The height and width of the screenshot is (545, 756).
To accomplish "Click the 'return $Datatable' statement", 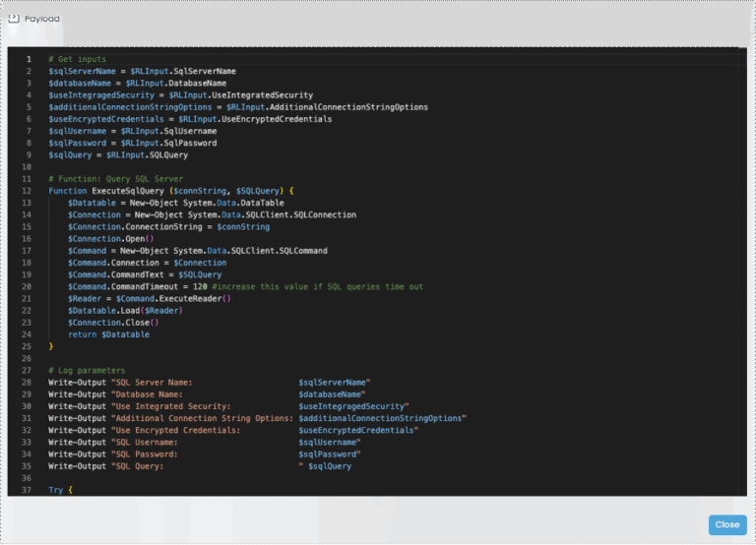I will click(x=108, y=334).
